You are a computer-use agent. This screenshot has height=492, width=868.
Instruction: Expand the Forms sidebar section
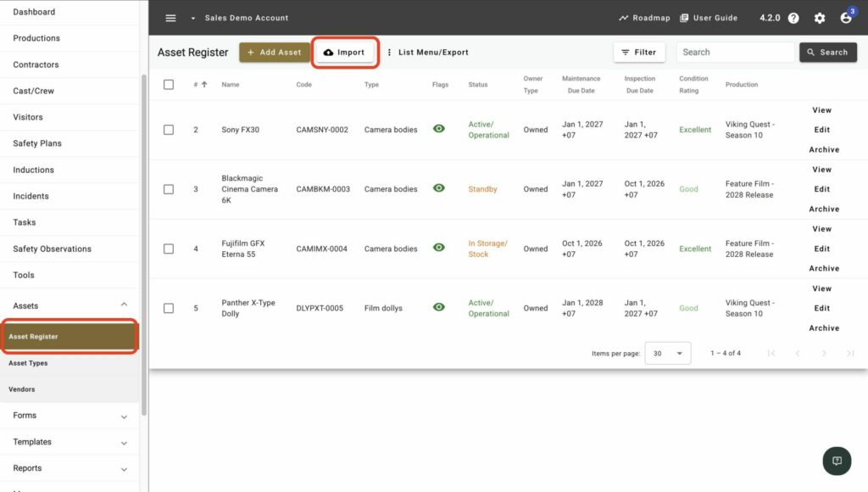pos(70,416)
